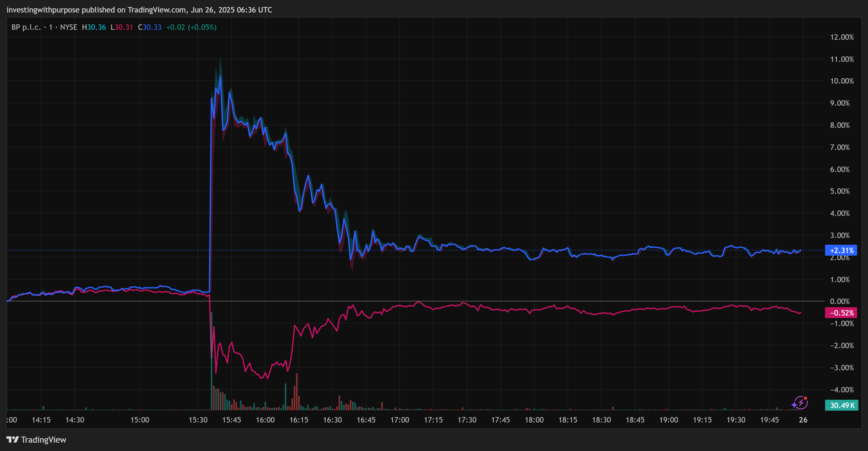The height and width of the screenshot is (451, 868).
Task: Click the 19:45 label on time axis
Action: click(769, 420)
